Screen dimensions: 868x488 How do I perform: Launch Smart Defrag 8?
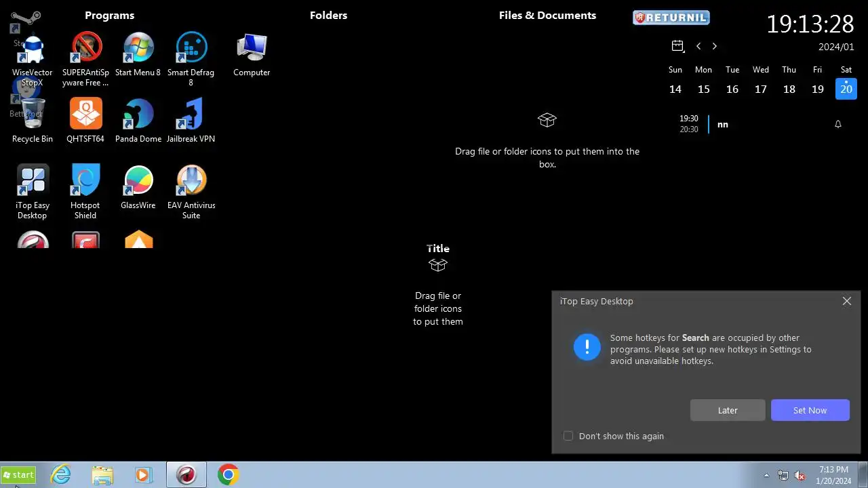pyautogui.click(x=191, y=60)
